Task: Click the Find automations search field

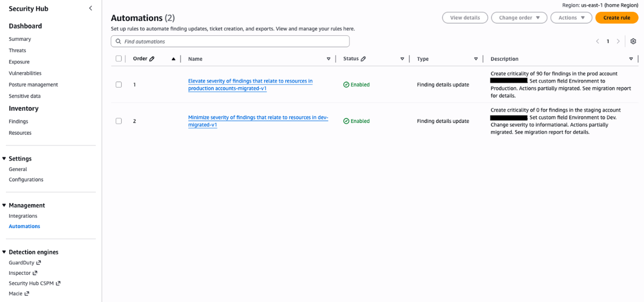Action: coord(230,41)
